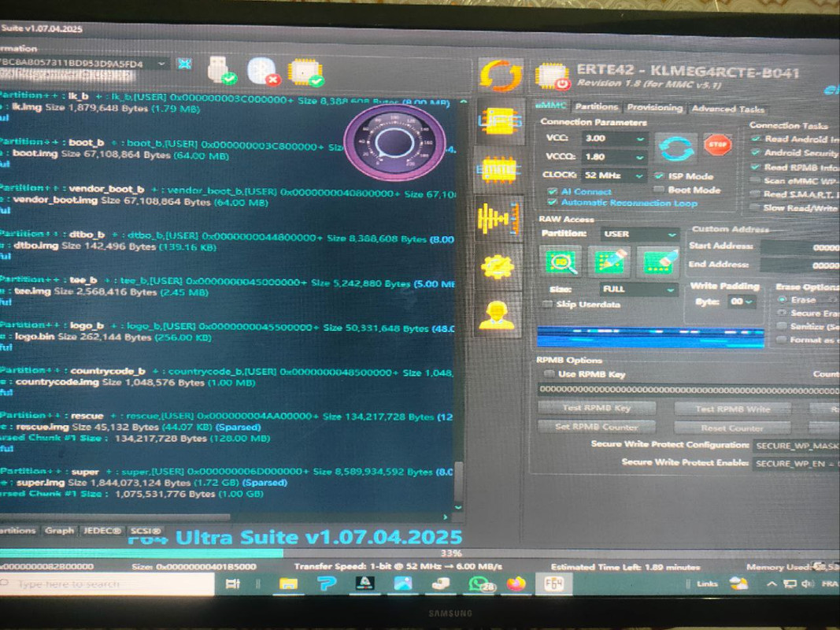This screenshot has width=840, height=630.
Task: Click the RAW Access erase icon with eraser
Action: (659, 262)
